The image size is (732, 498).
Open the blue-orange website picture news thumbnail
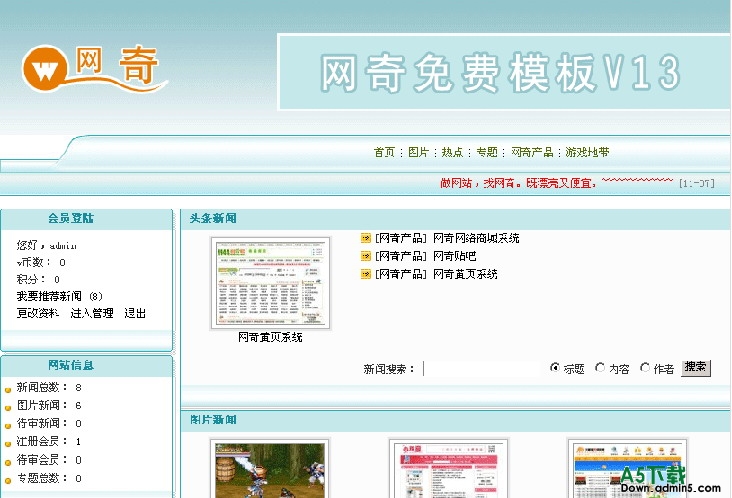click(627, 468)
